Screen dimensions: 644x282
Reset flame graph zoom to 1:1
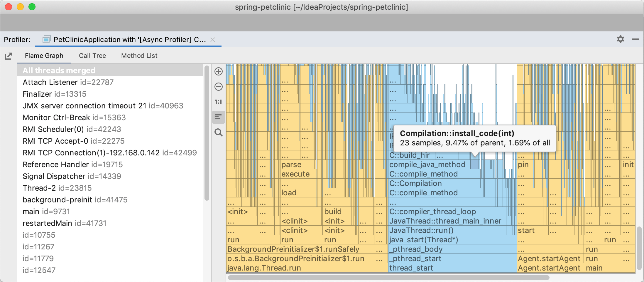coord(219,102)
